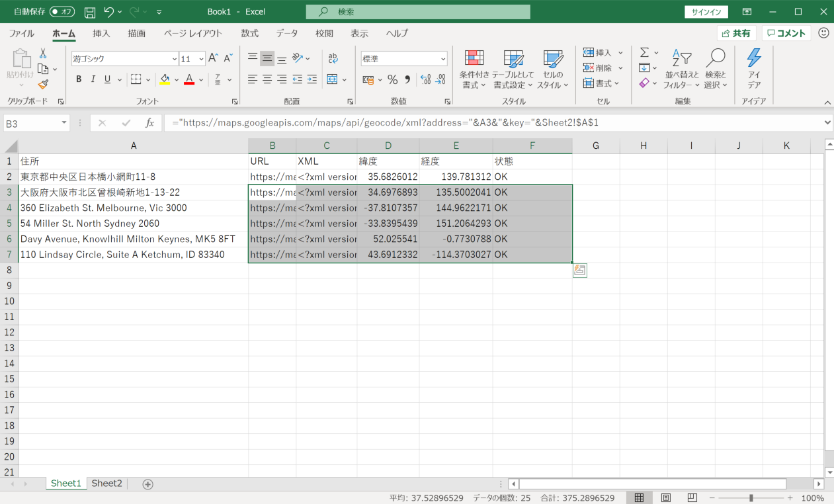The width and height of the screenshot is (834, 504).
Task: Open the Formulas (数式) tab
Action: [x=250, y=33]
